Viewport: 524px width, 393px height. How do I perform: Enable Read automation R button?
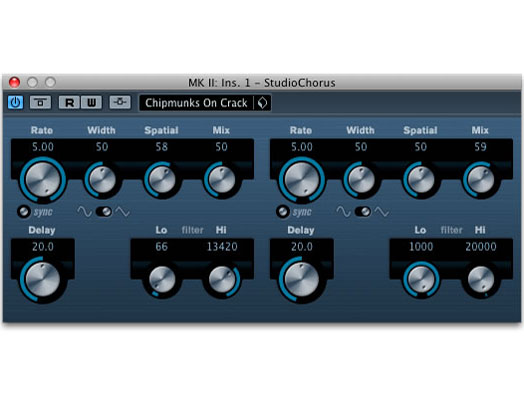pos(69,102)
